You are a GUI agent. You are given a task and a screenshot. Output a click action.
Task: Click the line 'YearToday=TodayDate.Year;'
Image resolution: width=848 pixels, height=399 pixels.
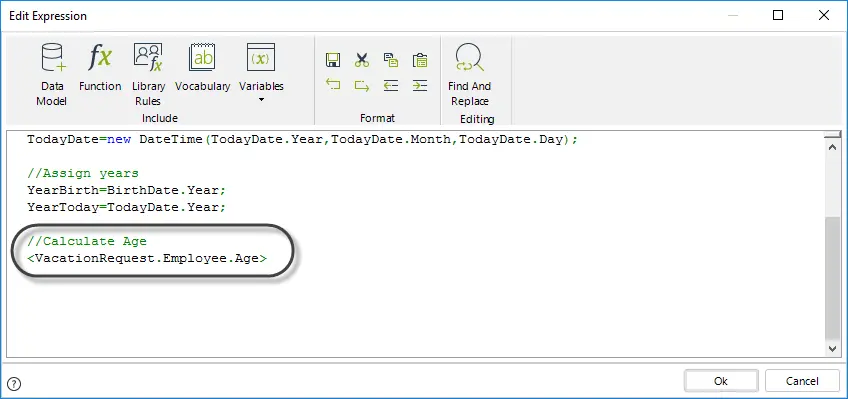127,207
